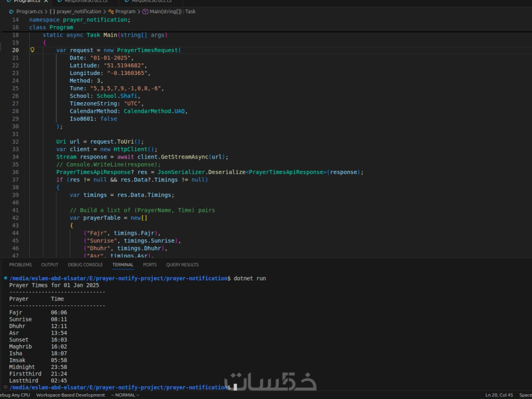Click the Tune string "5,3,5,7,9,-1,0,8,-6"
This screenshot has height=399, width=532.
(126, 88)
